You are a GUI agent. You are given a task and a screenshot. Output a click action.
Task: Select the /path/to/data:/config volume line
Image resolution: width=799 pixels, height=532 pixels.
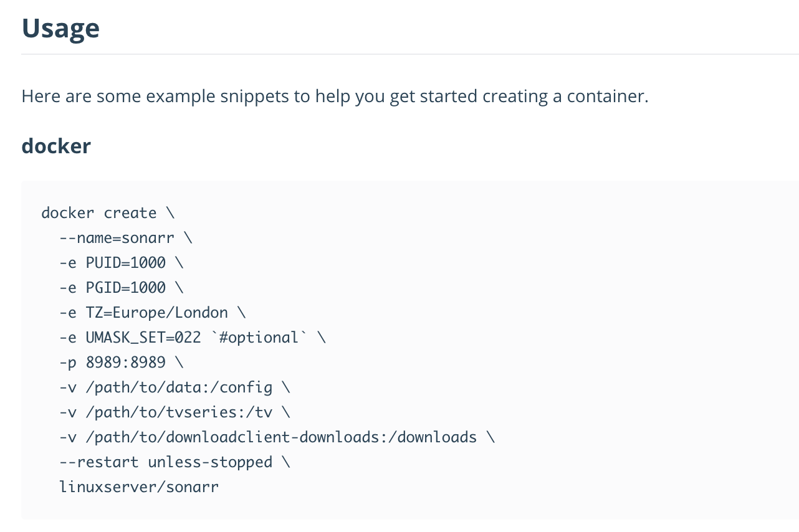(x=165, y=387)
